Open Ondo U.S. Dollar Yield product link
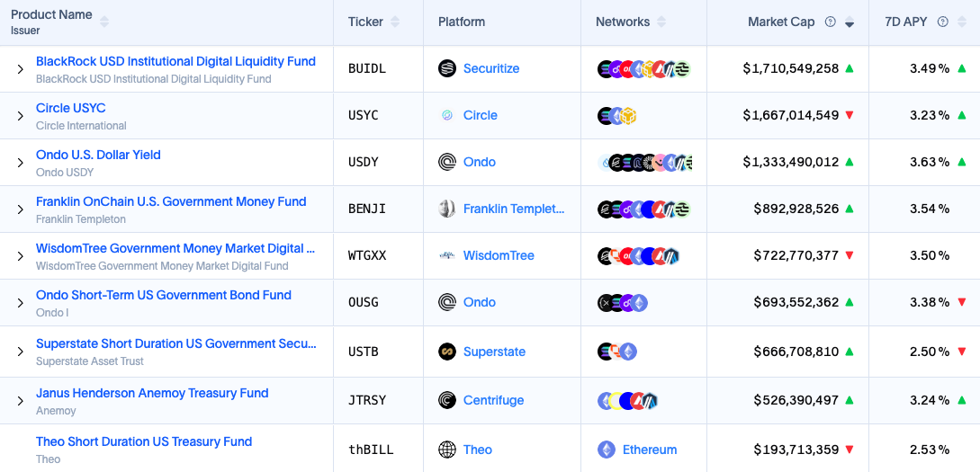 click(98, 155)
